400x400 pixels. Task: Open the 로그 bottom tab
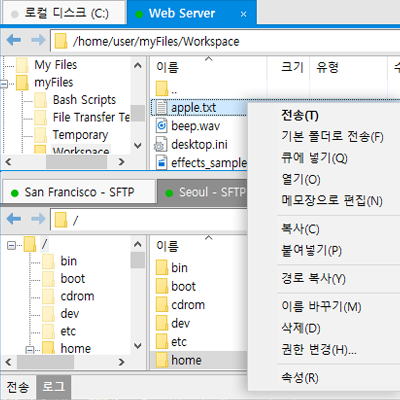54,387
